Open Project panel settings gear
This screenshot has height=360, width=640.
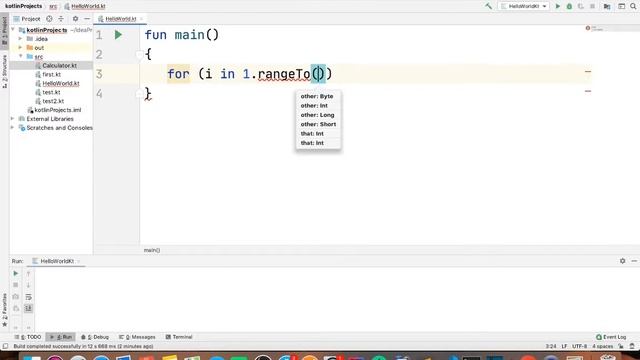tap(75, 19)
